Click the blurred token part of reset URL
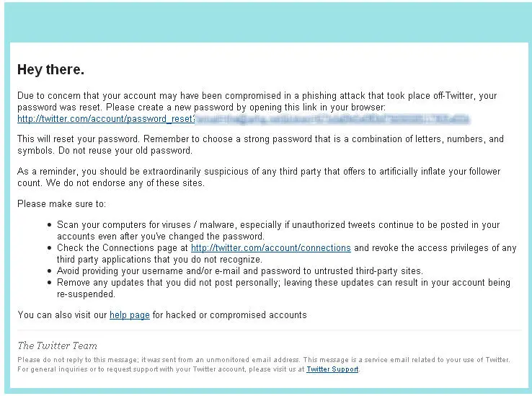The image size is (532, 396). [332, 118]
